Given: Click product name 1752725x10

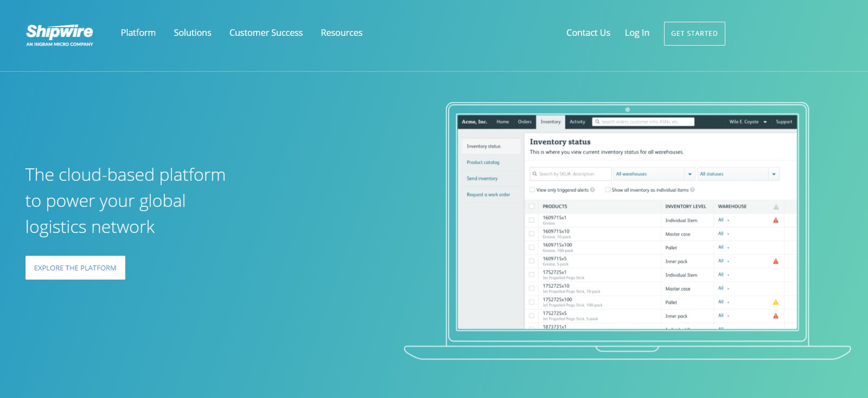Looking at the screenshot, I should point(556,286).
